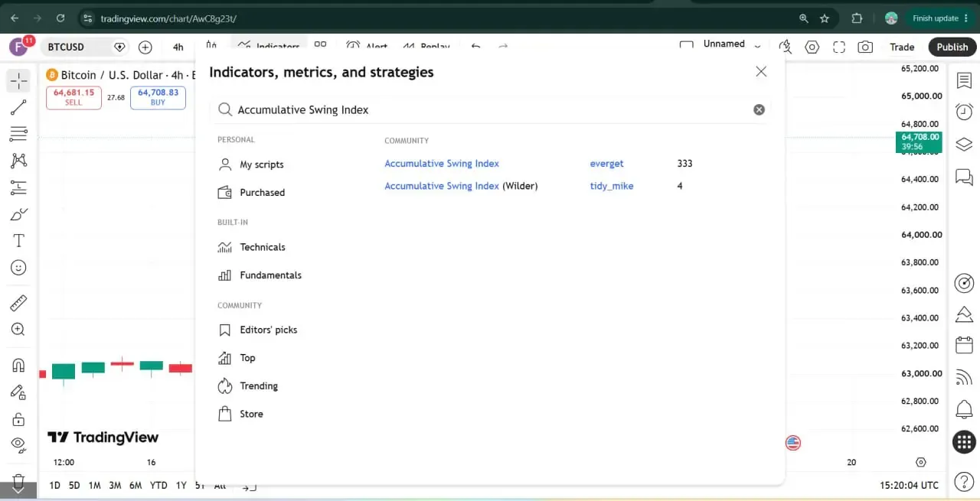Click the 64,681.15 SELL button
The height and width of the screenshot is (501, 980).
coord(73,97)
